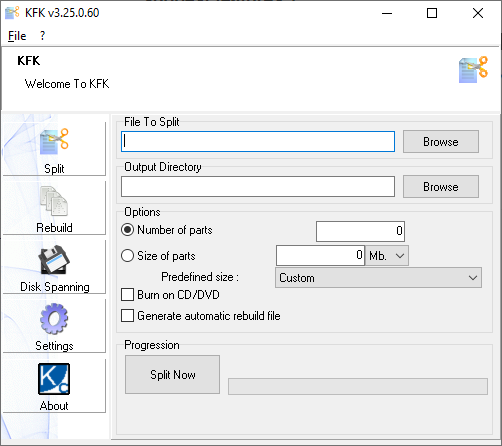The height and width of the screenshot is (446, 502).
Task: Focus the Output Directory text field
Action: [258, 187]
